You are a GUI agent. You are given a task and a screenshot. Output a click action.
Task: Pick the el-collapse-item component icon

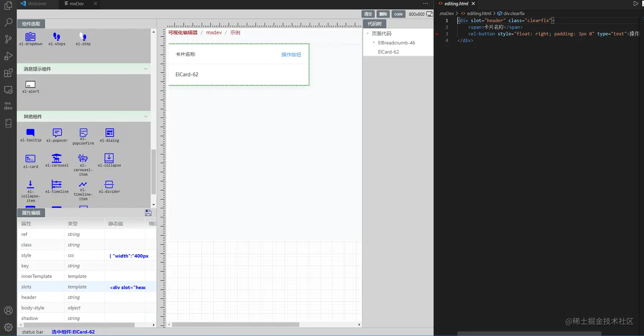[31, 185]
